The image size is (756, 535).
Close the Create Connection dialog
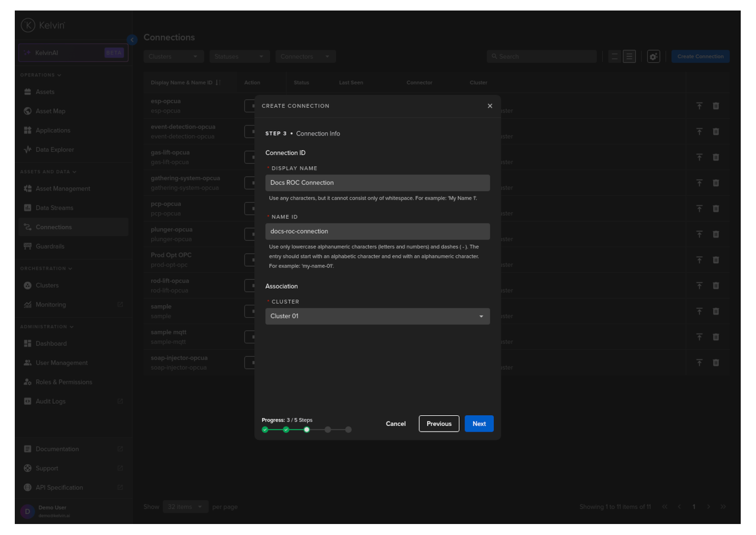[490, 106]
